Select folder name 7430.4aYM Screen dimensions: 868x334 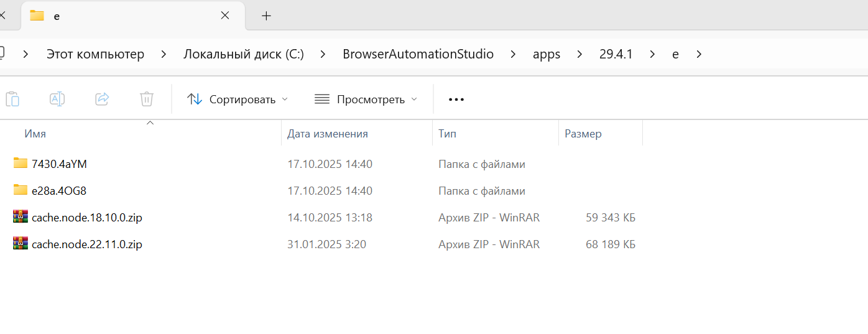click(59, 164)
